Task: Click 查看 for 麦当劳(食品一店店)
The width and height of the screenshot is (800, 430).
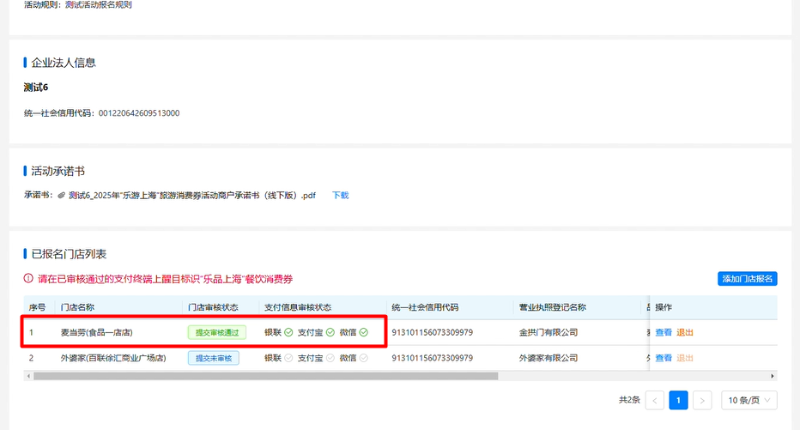Action: [x=663, y=332]
